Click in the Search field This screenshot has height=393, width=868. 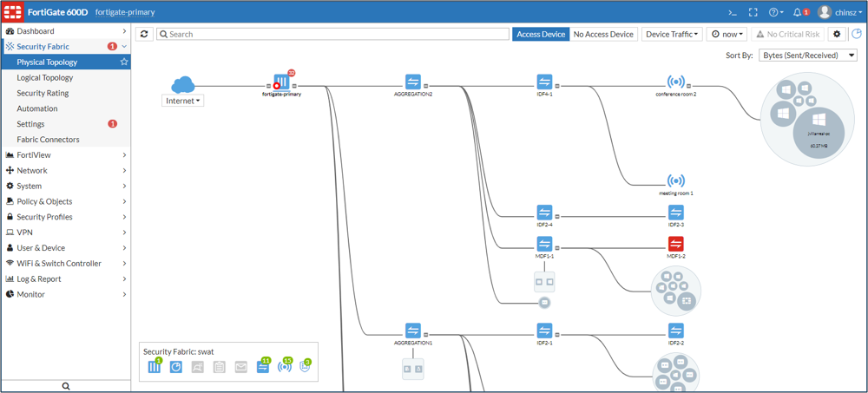(332, 35)
